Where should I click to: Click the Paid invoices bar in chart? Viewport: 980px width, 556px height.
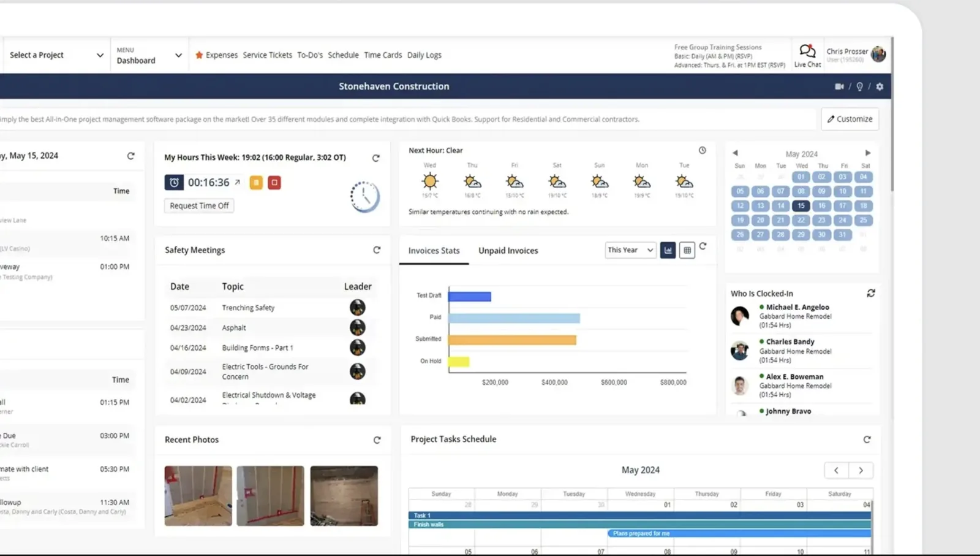(514, 318)
